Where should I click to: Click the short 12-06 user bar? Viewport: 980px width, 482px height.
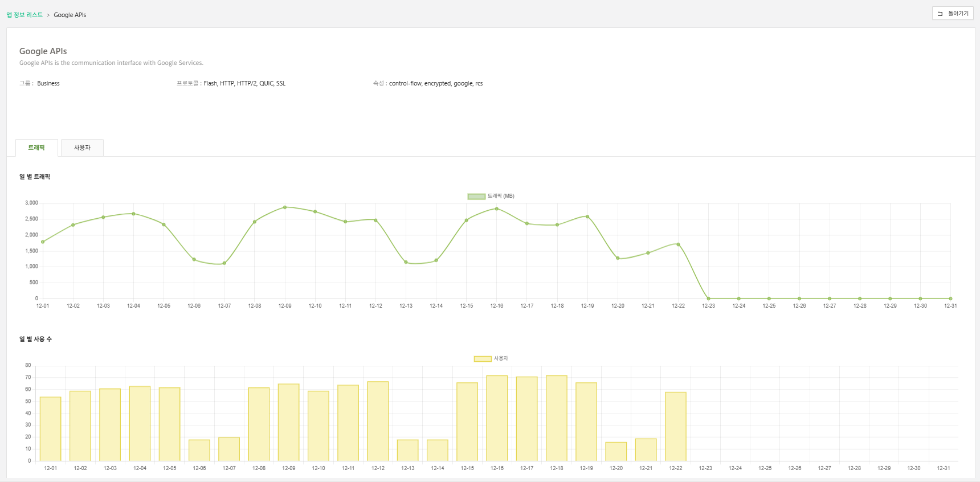coord(199,450)
